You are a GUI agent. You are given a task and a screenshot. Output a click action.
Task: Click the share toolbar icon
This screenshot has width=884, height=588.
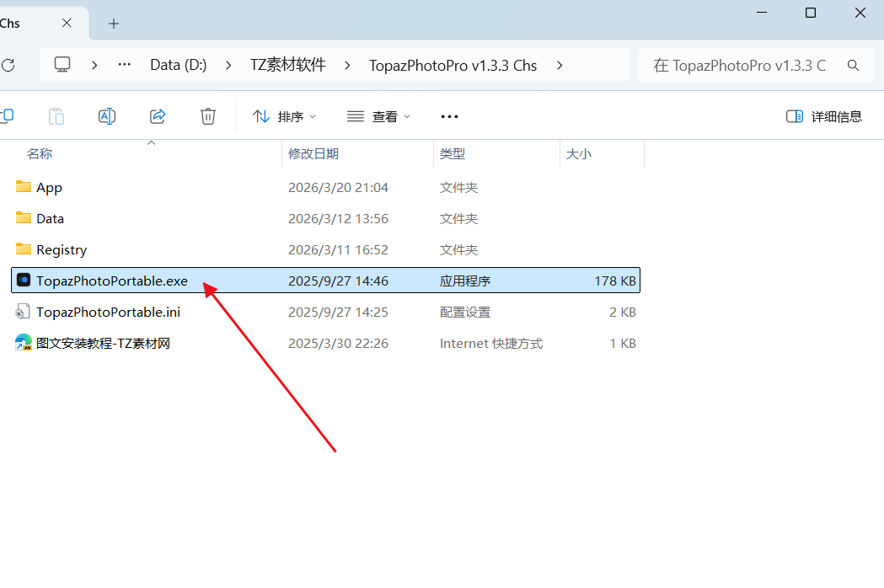(158, 116)
